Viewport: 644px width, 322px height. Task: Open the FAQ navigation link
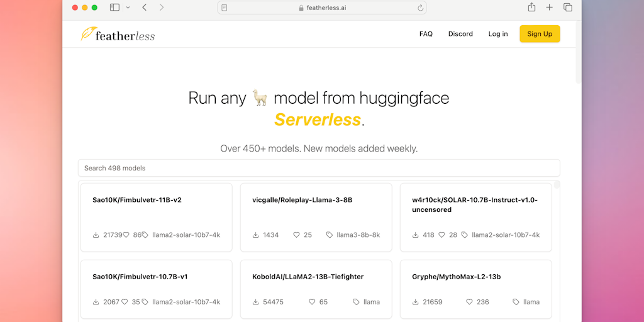(x=426, y=34)
